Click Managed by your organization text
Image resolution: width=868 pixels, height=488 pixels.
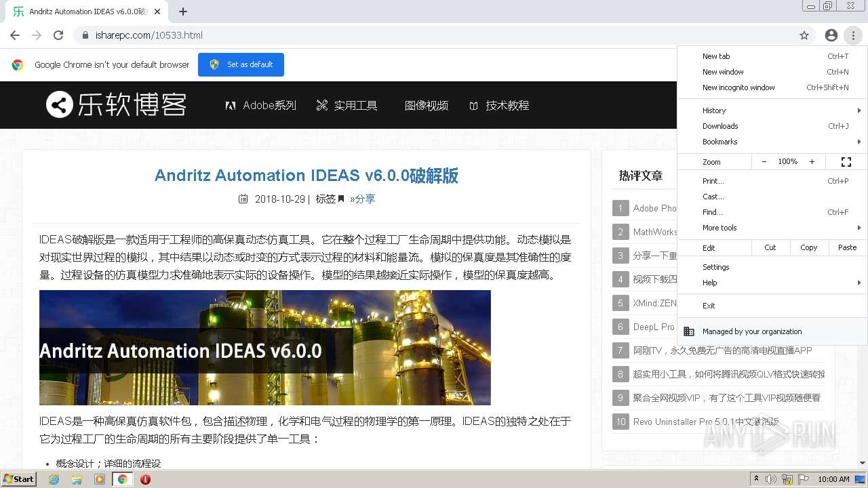752,331
